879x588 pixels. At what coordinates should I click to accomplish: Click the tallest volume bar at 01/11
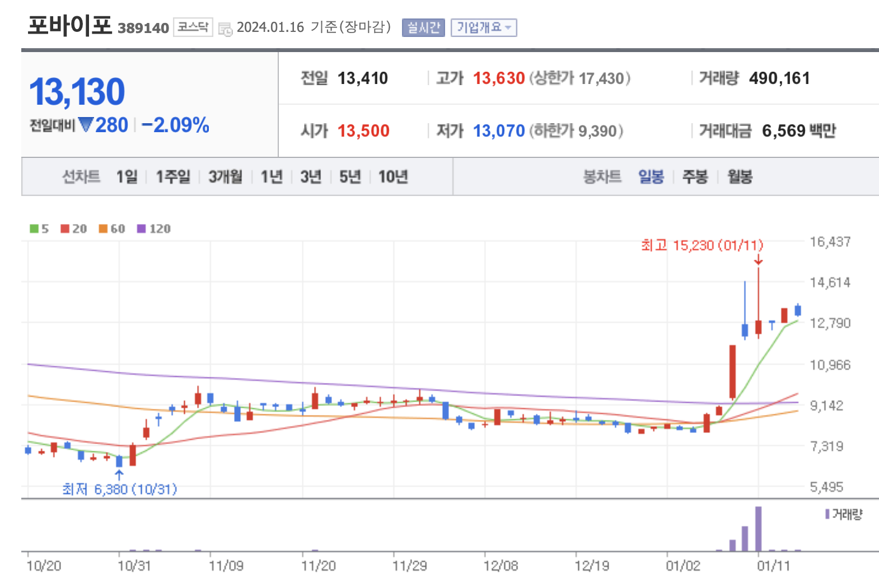click(758, 529)
